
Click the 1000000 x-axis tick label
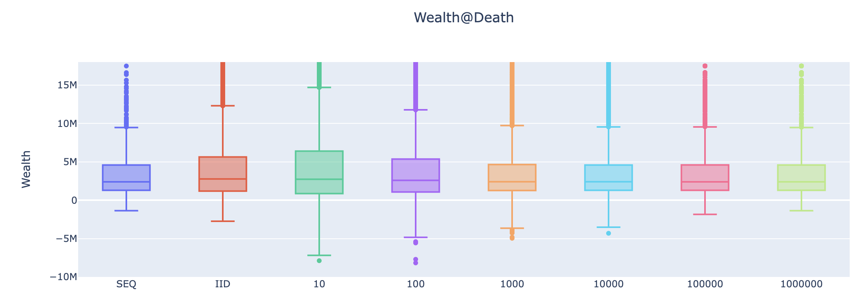tap(801, 285)
